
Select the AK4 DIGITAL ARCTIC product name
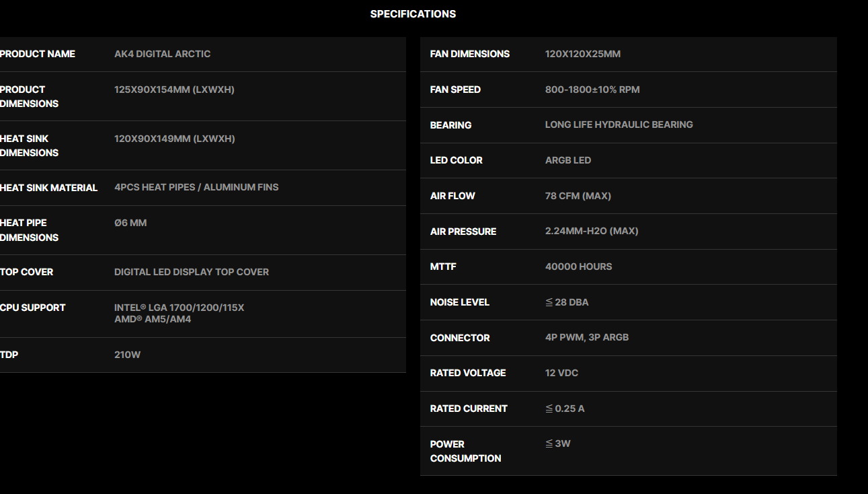[162, 54]
